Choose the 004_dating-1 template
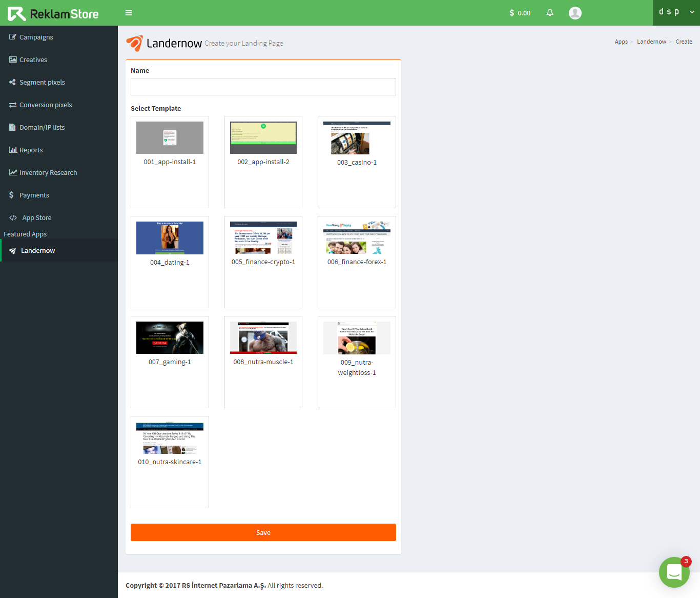Image resolution: width=700 pixels, height=598 pixels. click(170, 262)
